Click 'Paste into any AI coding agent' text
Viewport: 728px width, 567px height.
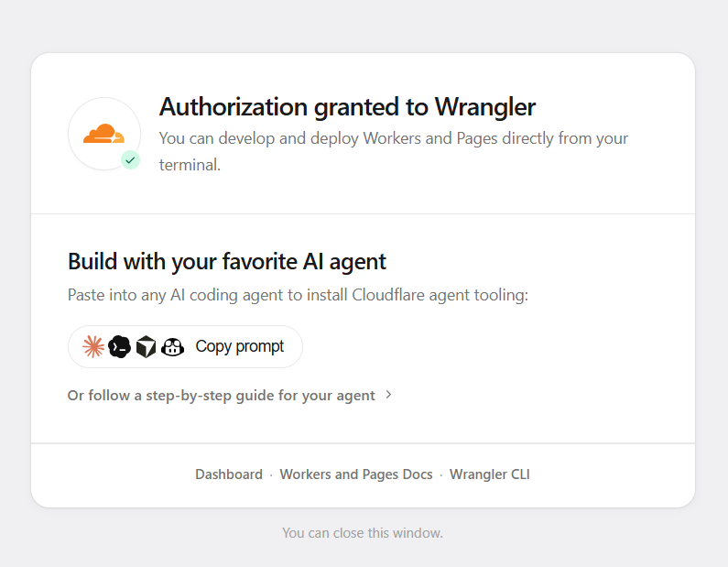(x=299, y=295)
